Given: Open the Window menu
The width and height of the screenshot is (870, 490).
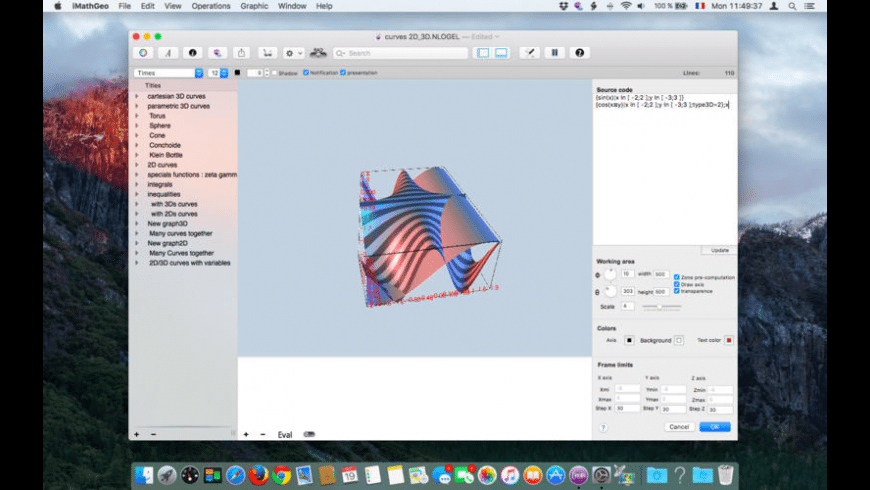Looking at the screenshot, I should coord(292,6).
